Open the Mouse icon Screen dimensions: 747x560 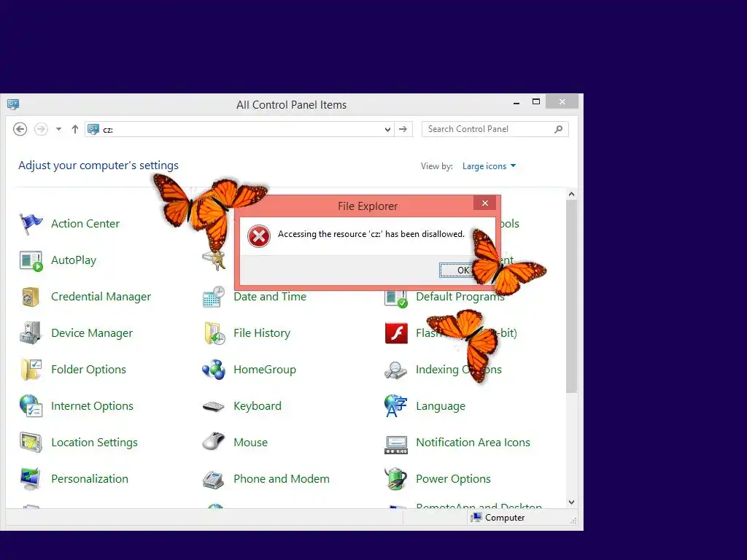(214, 442)
